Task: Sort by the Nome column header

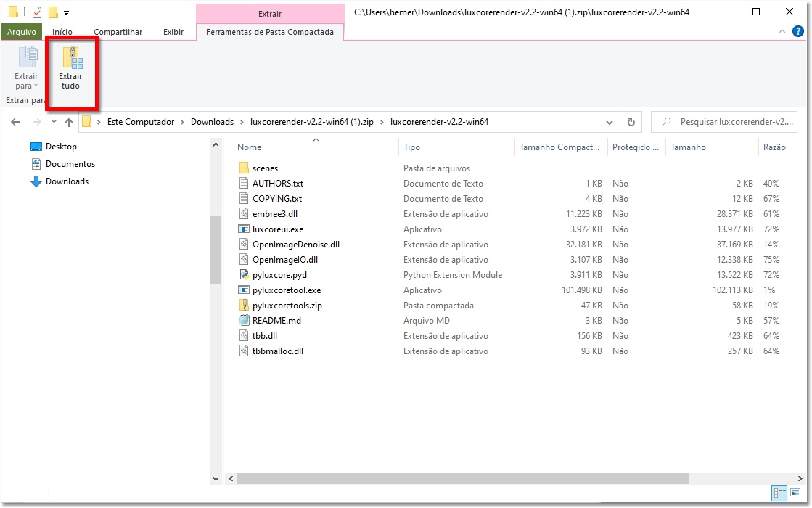Action: [x=316, y=147]
